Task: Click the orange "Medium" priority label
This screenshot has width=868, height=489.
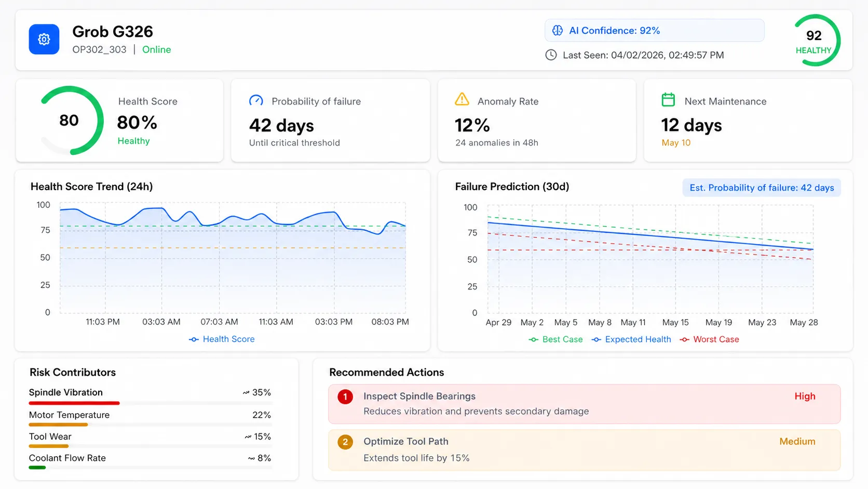Action: [797, 442]
